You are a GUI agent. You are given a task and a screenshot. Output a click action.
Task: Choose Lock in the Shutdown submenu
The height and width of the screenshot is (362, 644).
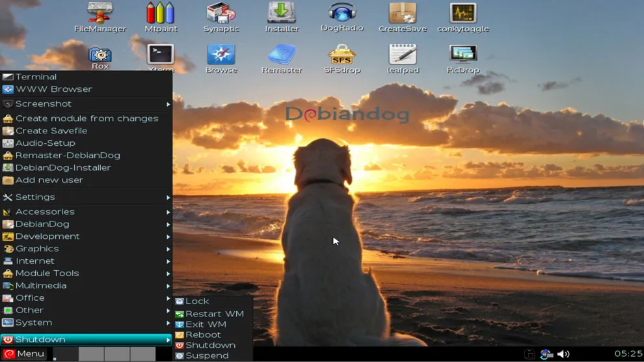(x=197, y=301)
